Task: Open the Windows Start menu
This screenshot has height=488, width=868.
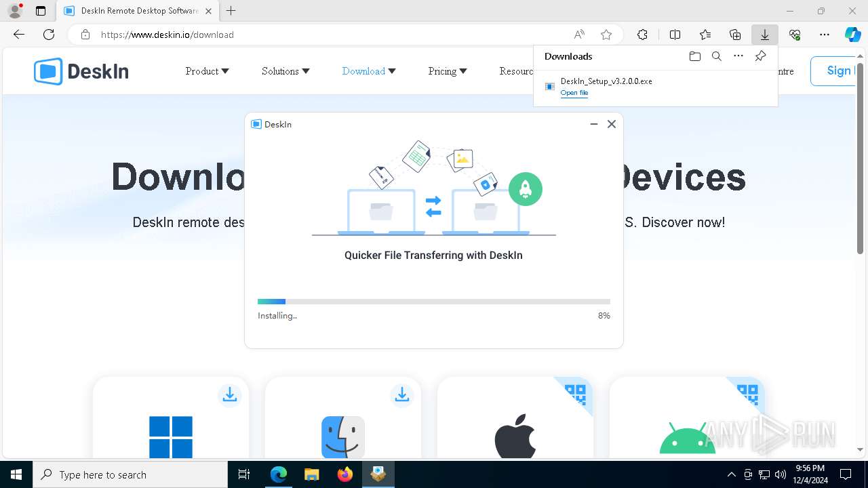Action: tap(16, 474)
